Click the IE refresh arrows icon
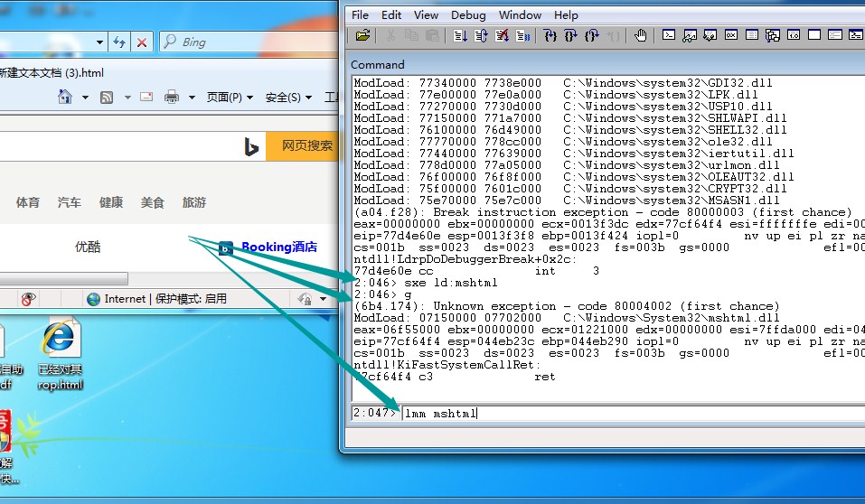This screenshot has height=504, width=865. point(119,42)
